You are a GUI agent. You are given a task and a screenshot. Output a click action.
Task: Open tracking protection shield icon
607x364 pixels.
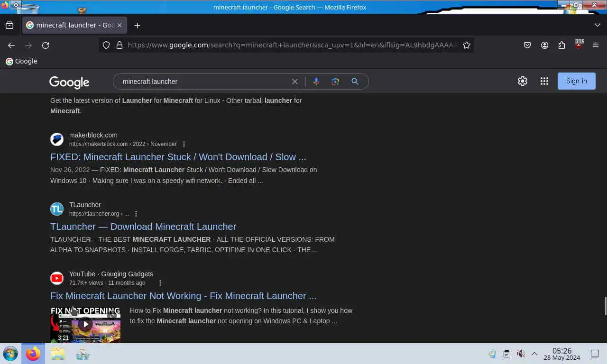pyautogui.click(x=106, y=45)
